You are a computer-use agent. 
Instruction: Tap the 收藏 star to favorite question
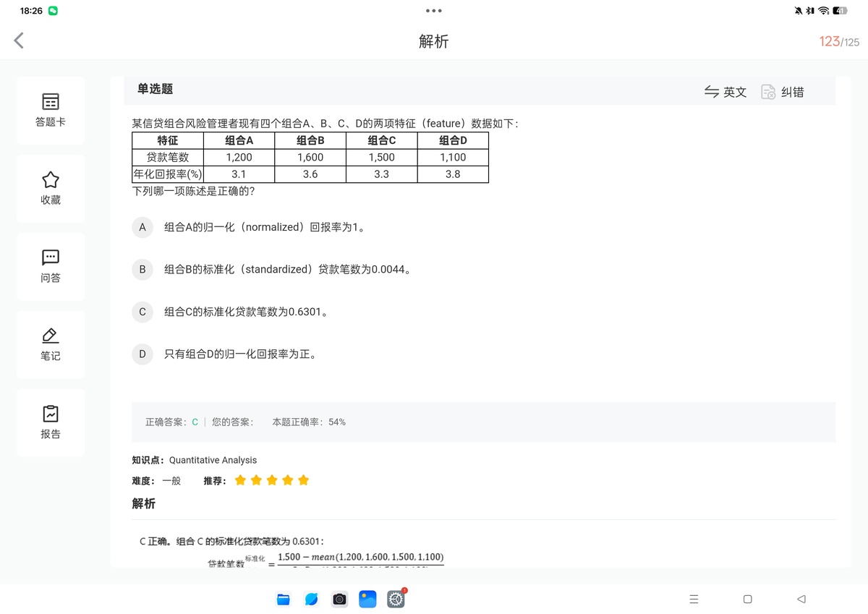tap(51, 188)
